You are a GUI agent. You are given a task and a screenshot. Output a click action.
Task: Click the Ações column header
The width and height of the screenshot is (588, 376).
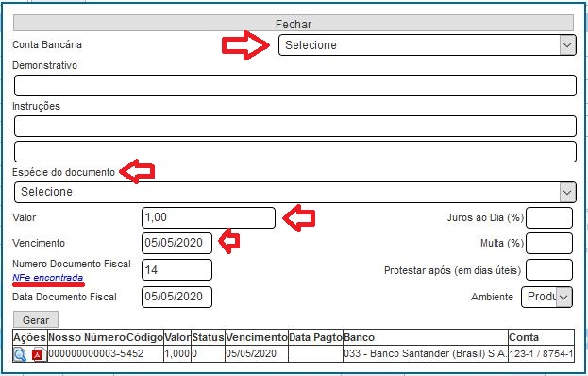tap(30, 337)
